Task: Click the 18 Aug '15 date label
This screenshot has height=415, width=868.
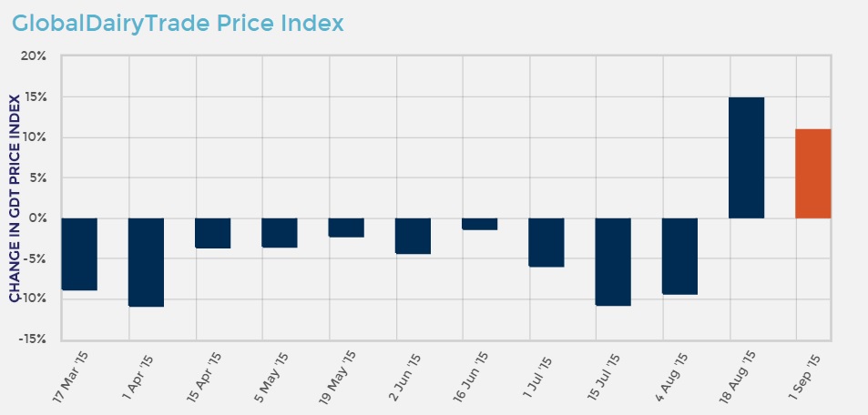Action: (x=741, y=373)
